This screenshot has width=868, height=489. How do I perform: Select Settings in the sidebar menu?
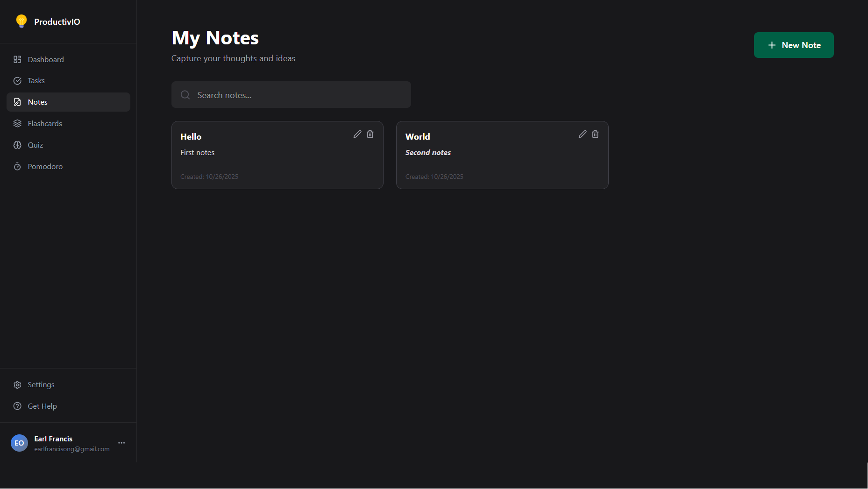[41, 384]
